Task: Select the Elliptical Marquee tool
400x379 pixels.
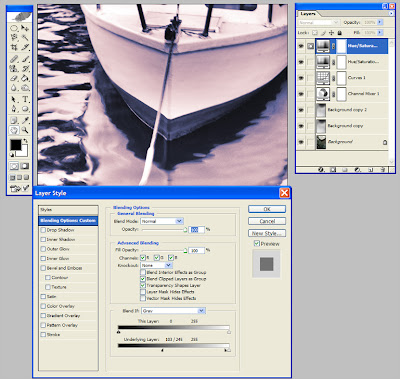Action: tap(14, 28)
